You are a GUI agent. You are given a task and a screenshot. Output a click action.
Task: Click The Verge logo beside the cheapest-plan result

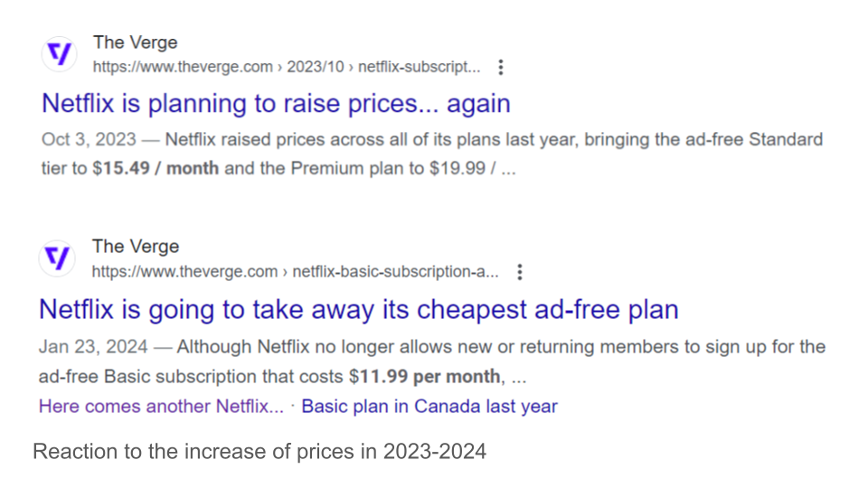click(x=57, y=259)
